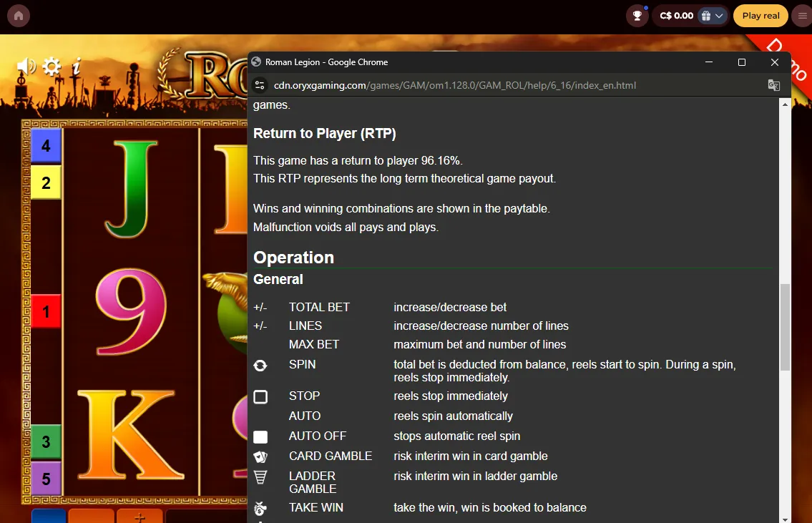This screenshot has width=812, height=523.
Task: Click the orange K reel symbol
Action: point(130,434)
